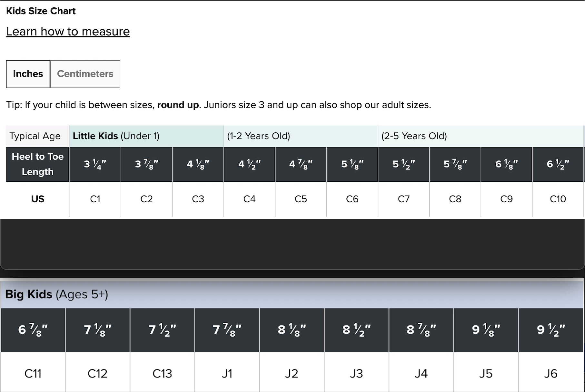Viewport: 585px width, 392px height.
Task: Click the Heel to Toe Length label
Action: [38, 164]
